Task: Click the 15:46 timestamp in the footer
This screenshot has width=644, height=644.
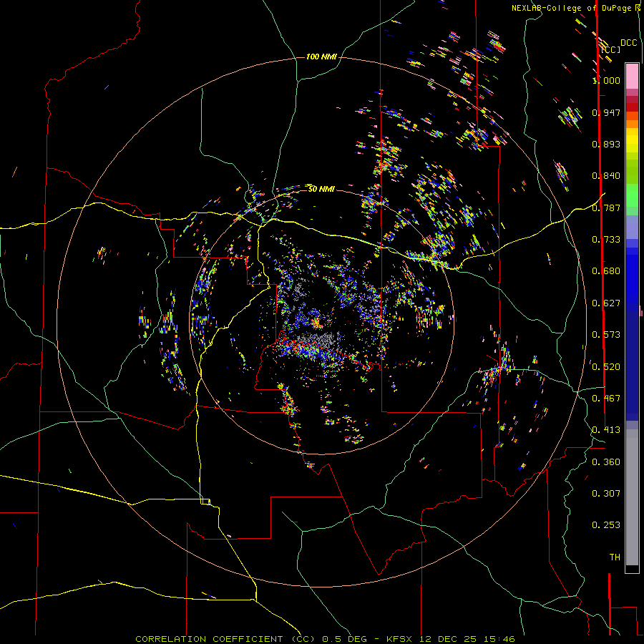Action: (498, 639)
